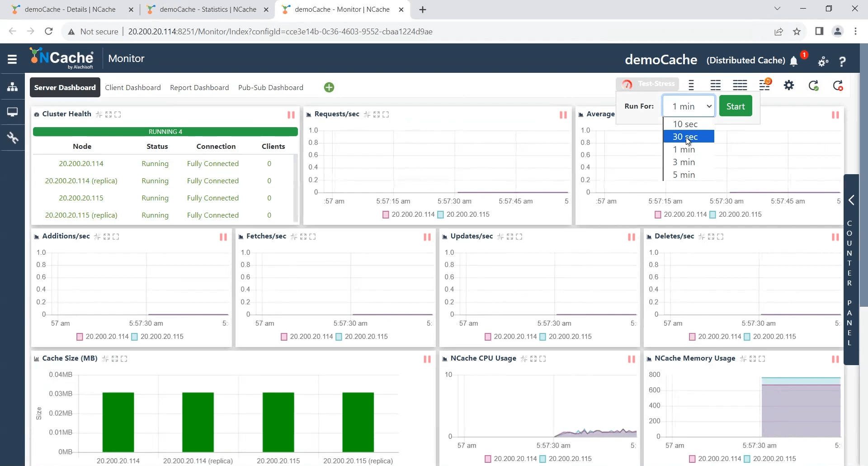
Task: Open the cluster topology sidebar icon
Action: [x=12, y=86]
